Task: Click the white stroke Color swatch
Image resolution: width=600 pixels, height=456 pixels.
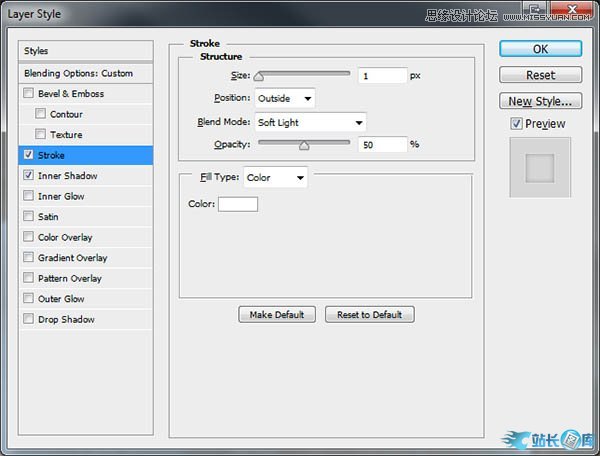Action: coord(238,204)
